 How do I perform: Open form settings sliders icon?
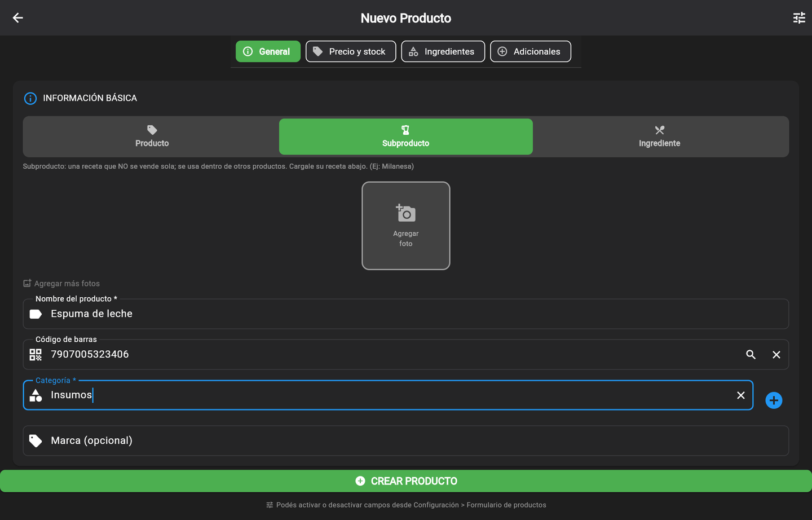(799, 18)
